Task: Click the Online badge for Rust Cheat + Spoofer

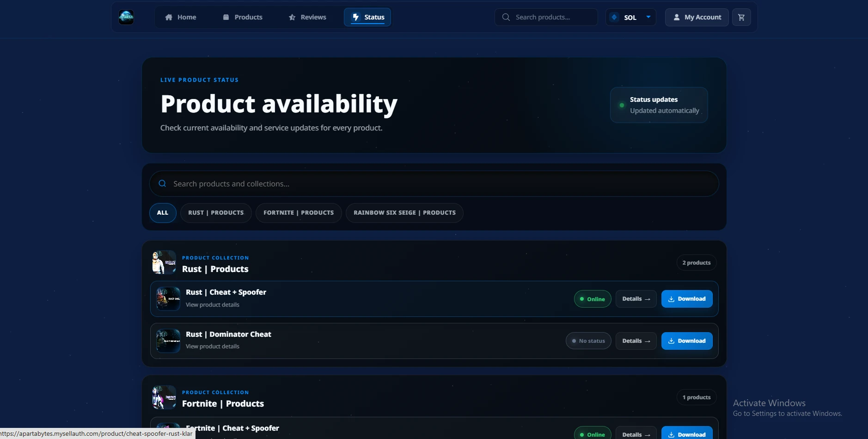Action: pos(593,299)
